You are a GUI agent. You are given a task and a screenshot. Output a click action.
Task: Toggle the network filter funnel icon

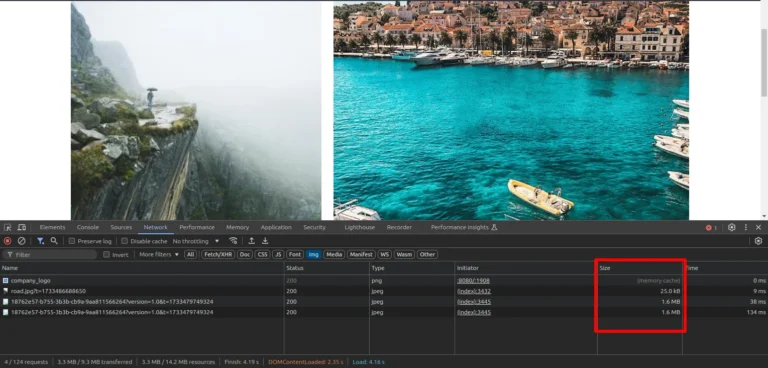point(41,241)
